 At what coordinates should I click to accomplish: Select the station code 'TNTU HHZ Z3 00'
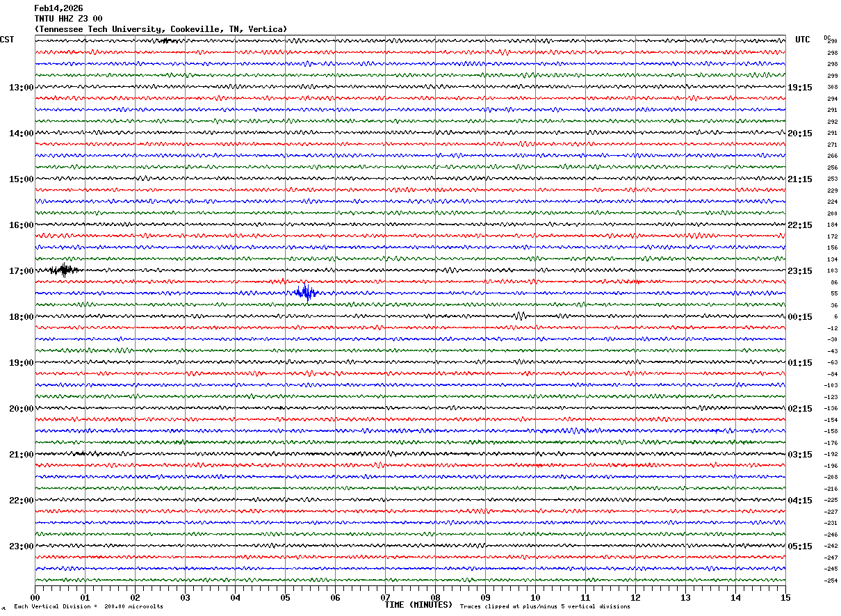click(x=68, y=19)
